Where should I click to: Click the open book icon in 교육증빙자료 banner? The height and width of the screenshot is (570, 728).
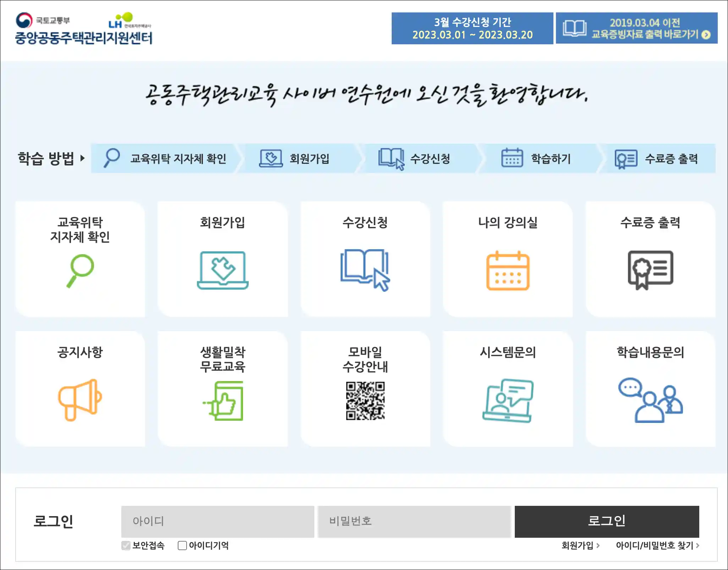(x=574, y=28)
